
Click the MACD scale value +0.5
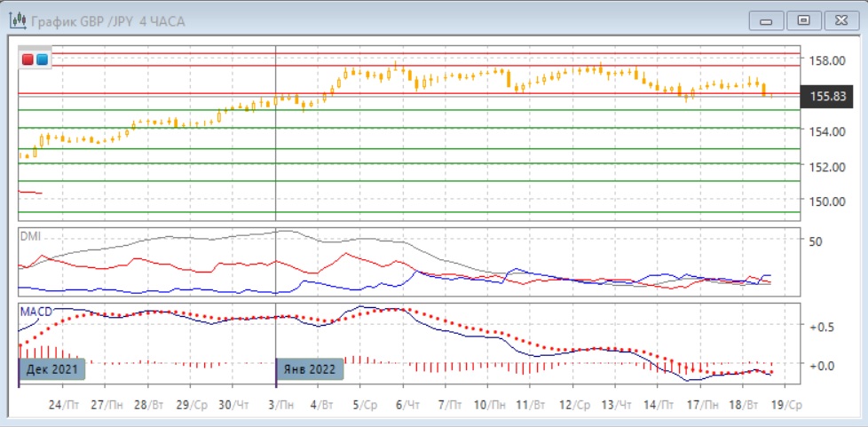tap(820, 327)
